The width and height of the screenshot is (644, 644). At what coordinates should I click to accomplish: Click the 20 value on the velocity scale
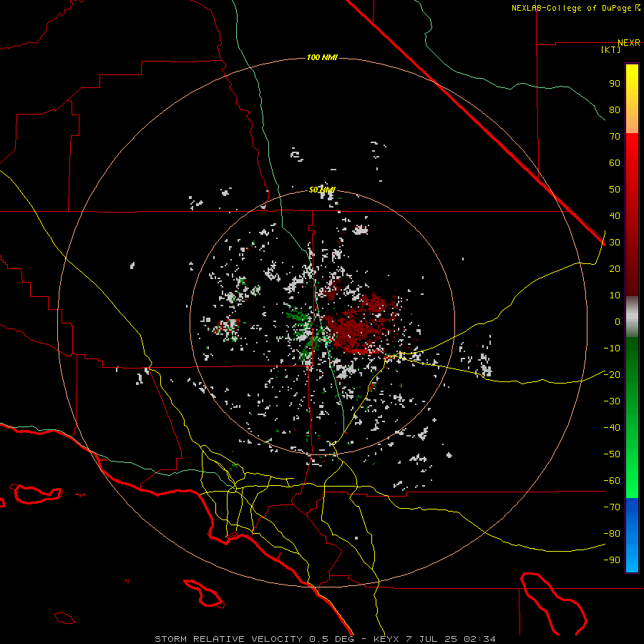tap(615, 269)
